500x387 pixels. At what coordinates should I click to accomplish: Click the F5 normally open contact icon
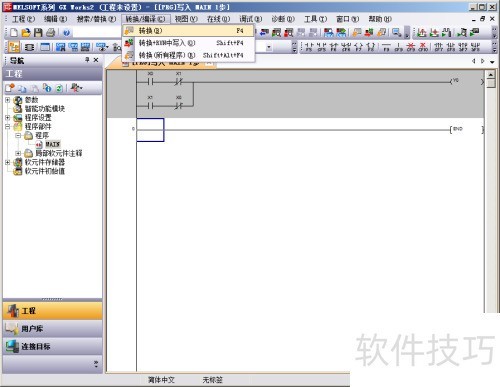[309, 47]
